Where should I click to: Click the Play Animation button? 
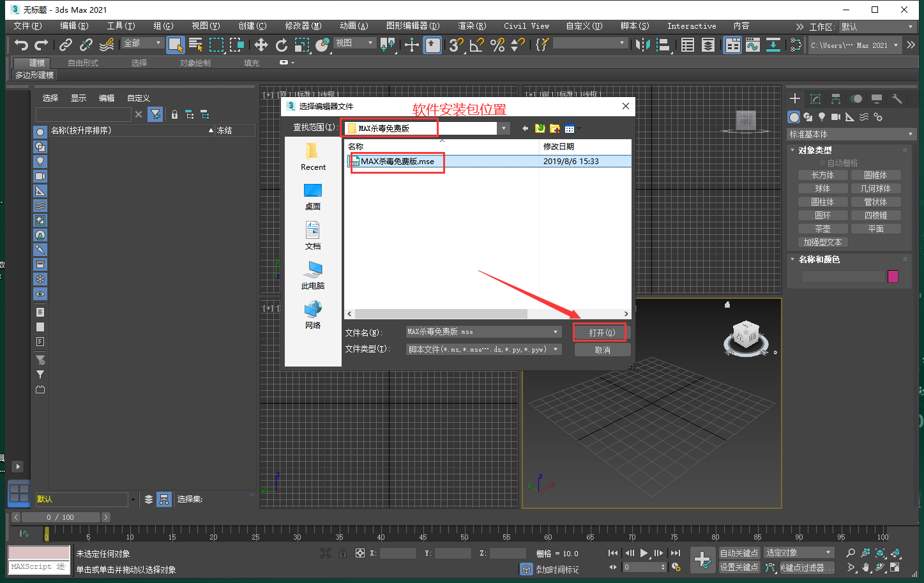(644, 553)
